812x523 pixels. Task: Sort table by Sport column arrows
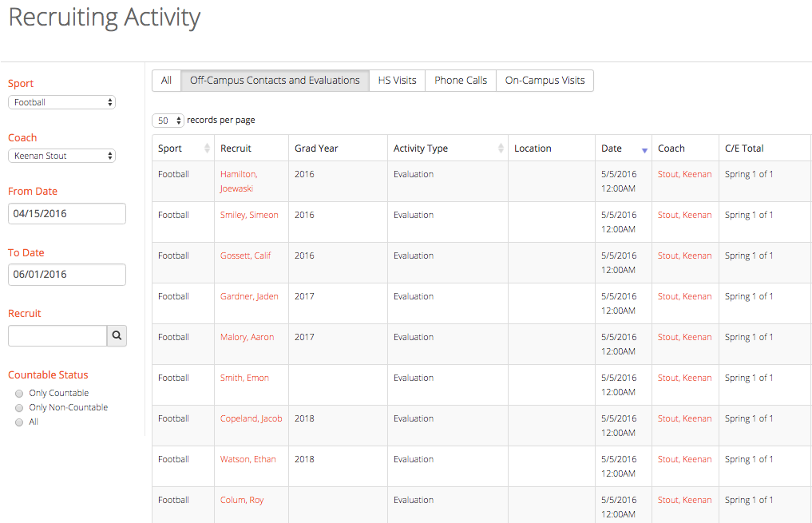(207, 148)
